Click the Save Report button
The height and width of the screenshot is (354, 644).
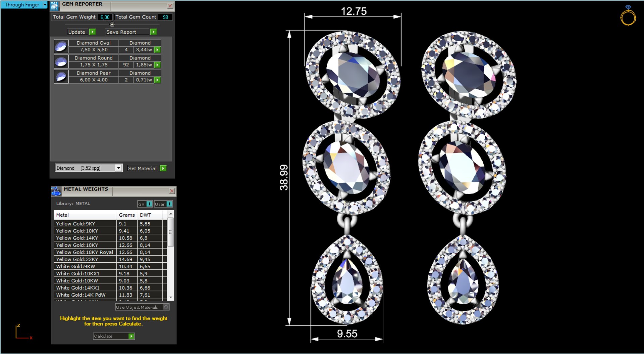point(127,32)
